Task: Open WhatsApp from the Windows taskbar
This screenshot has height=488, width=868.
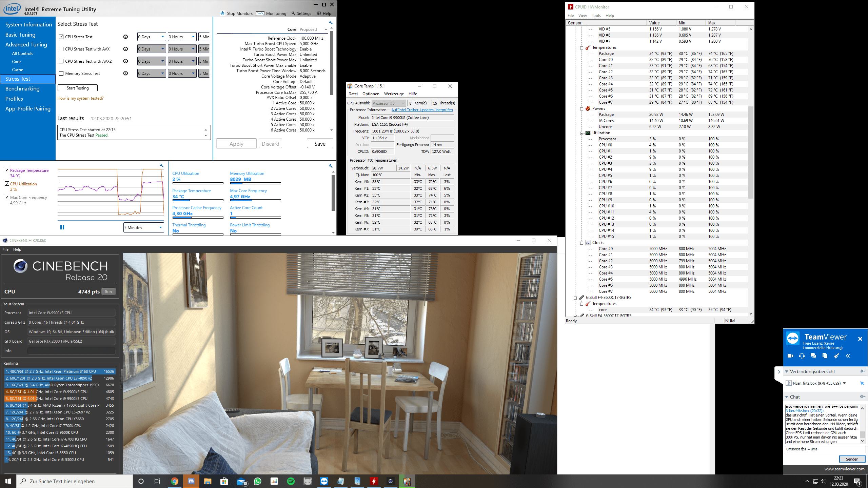Action: (x=258, y=481)
